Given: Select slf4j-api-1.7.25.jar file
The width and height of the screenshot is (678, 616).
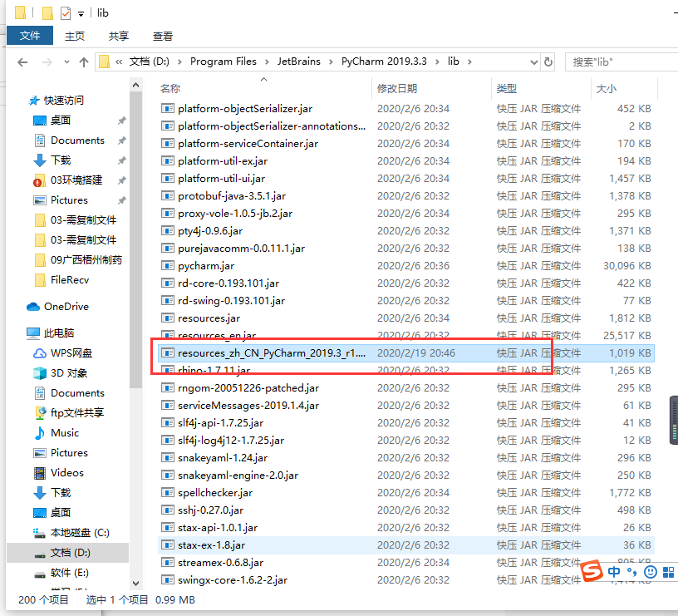Looking at the screenshot, I should pos(220,422).
